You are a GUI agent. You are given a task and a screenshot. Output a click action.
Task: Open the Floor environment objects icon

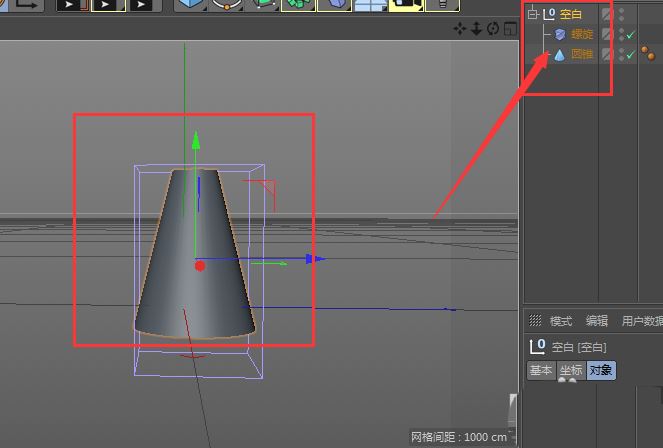click(x=370, y=5)
